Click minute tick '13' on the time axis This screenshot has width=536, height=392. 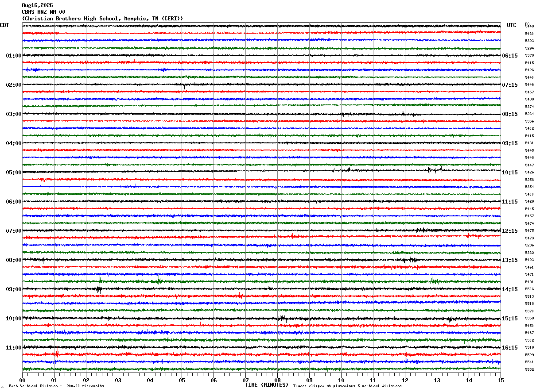pos(437,380)
